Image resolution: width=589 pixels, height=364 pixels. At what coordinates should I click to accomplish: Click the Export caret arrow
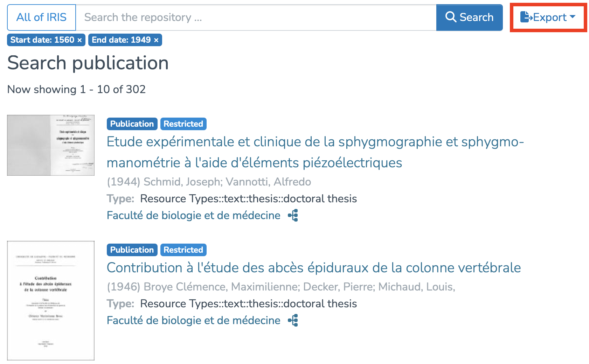(x=573, y=17)
